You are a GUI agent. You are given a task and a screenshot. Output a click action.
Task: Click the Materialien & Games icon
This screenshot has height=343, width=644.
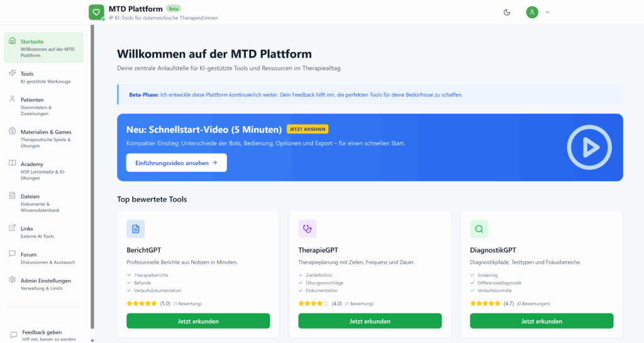click(13, 132)
